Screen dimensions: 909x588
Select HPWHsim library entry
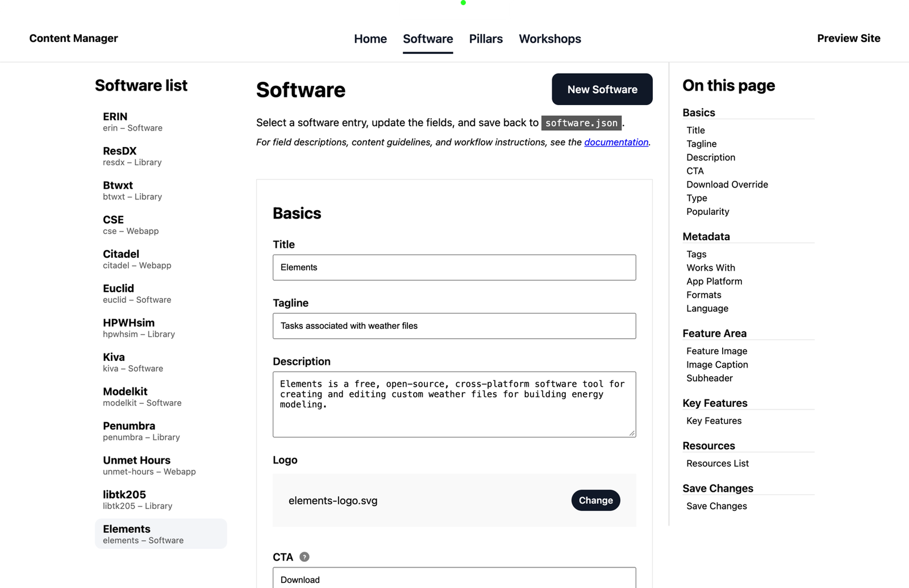[161, 328]
